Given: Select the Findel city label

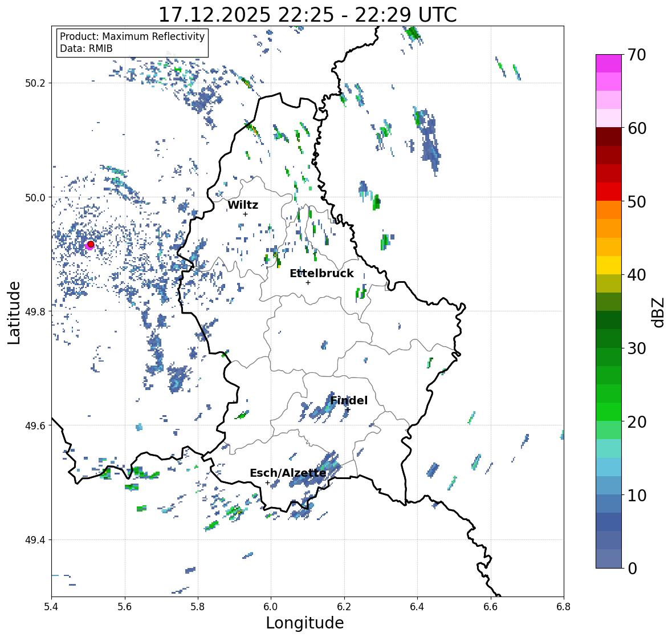Looking at the screenshot, I should (x=349, y=400).
